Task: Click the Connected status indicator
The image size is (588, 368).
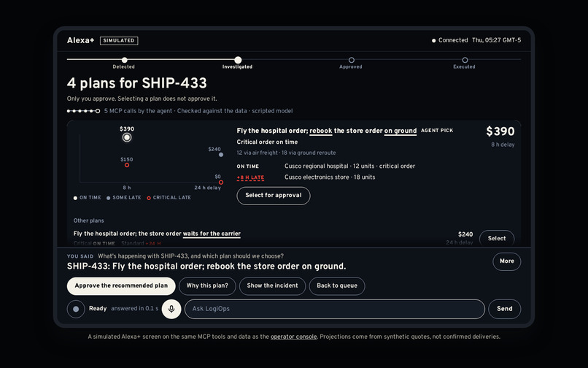Action: click(x=449, y=40)
